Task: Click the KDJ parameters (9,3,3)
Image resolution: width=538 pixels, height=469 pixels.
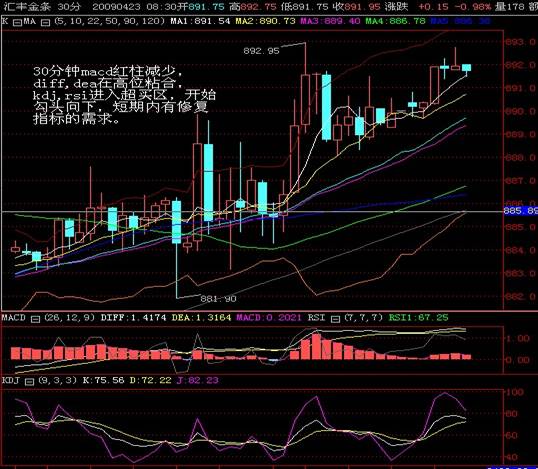Action: coord(58,380)
